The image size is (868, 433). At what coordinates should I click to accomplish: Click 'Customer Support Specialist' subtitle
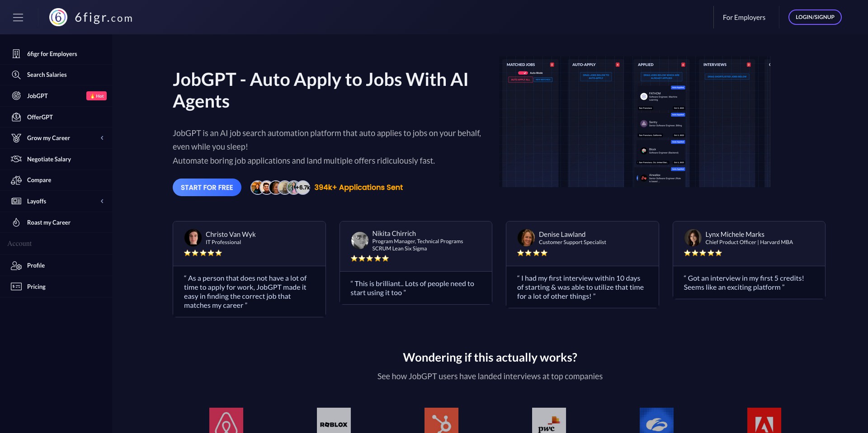click(x=572, y=242)
